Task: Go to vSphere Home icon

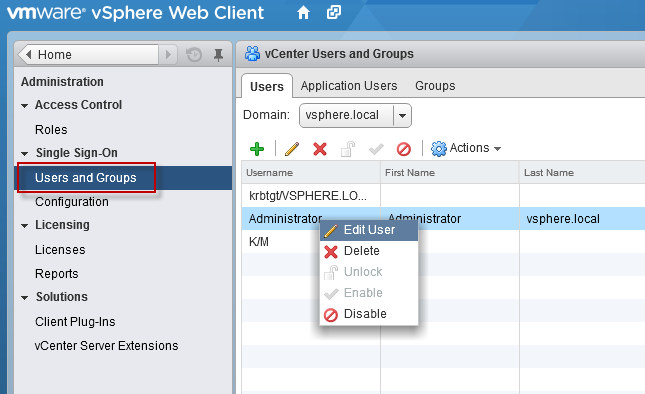Action: (x=303, y=13)
